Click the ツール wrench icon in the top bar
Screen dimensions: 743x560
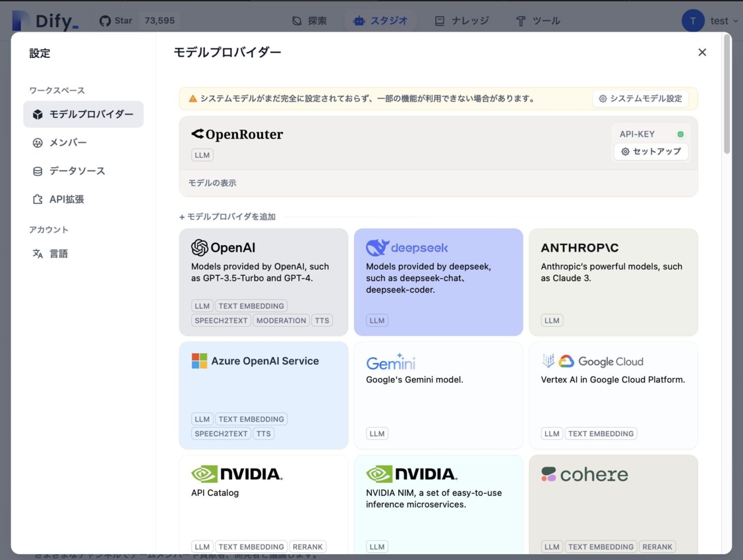(x=520, y=21)
